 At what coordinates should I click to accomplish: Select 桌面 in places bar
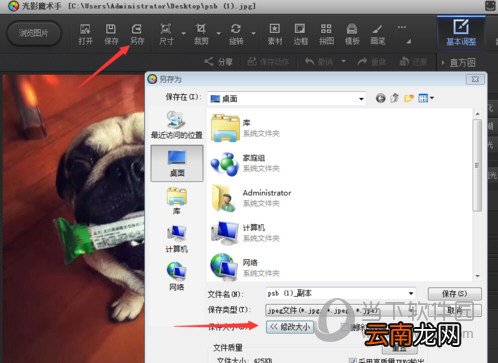click(x=177, y=163)
